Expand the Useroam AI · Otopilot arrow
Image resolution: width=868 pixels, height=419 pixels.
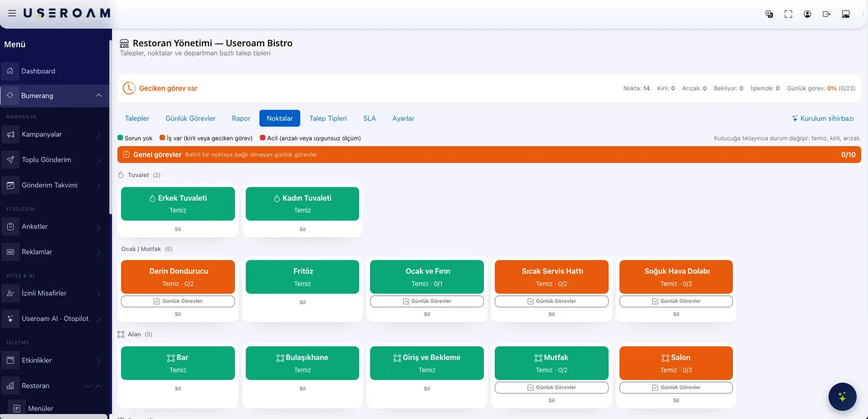click(99, 319)
